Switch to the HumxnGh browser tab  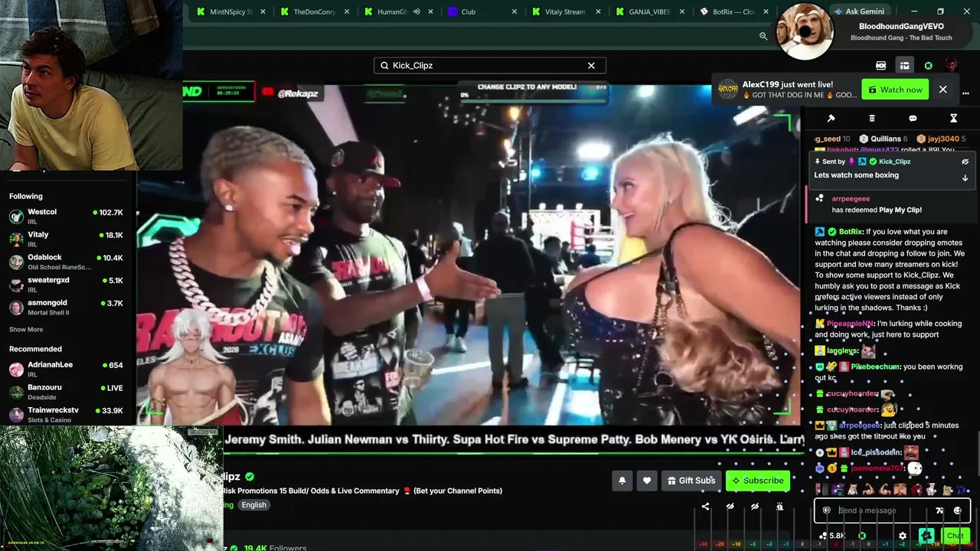click(x=398, y=11)
